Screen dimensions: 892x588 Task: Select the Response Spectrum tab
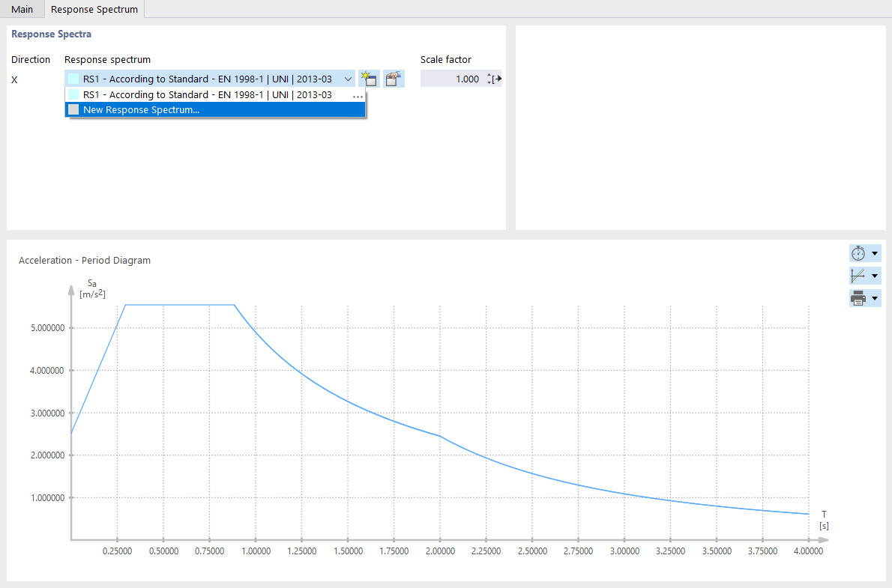click(94, 9)
